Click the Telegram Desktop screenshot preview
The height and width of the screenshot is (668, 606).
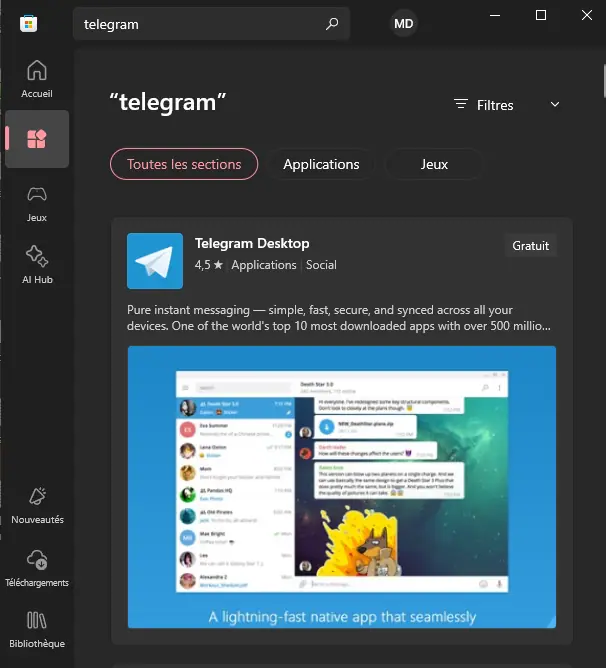click(x=342, y=487)
